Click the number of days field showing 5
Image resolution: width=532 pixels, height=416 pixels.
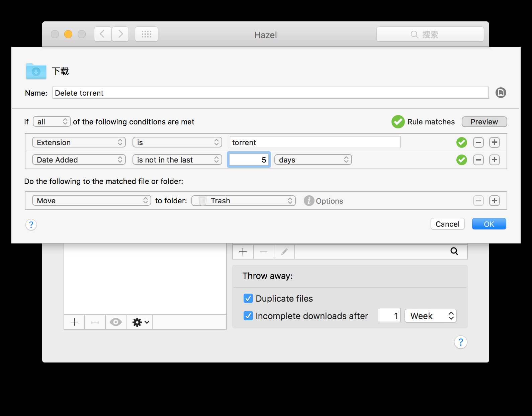tap(249, 160)
